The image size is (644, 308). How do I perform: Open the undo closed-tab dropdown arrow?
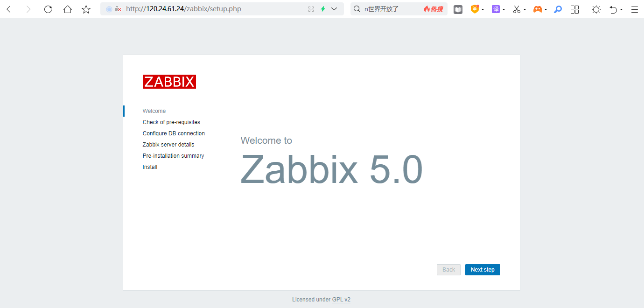[x=621, y=10]
